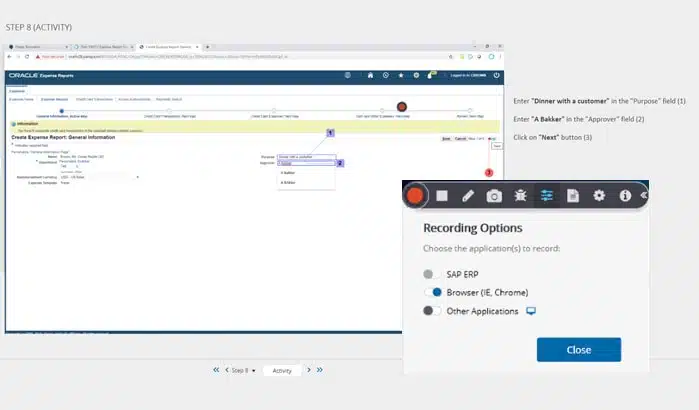Go to the next step with the right chevron

308,370
